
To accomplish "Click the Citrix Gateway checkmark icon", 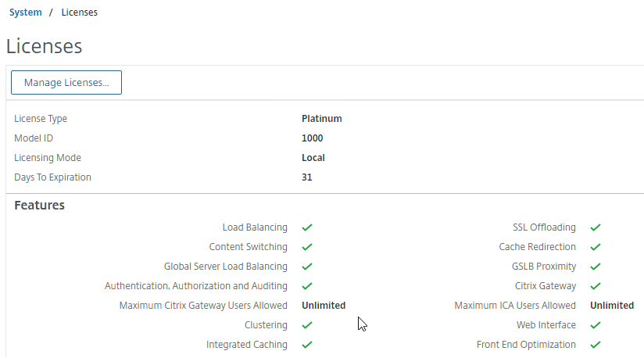I will 596,286.
